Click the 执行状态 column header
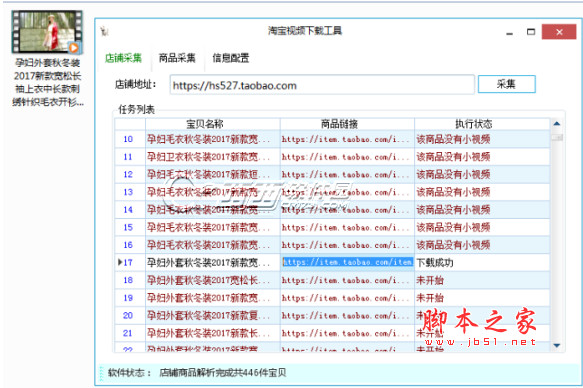 click(482, 124)
